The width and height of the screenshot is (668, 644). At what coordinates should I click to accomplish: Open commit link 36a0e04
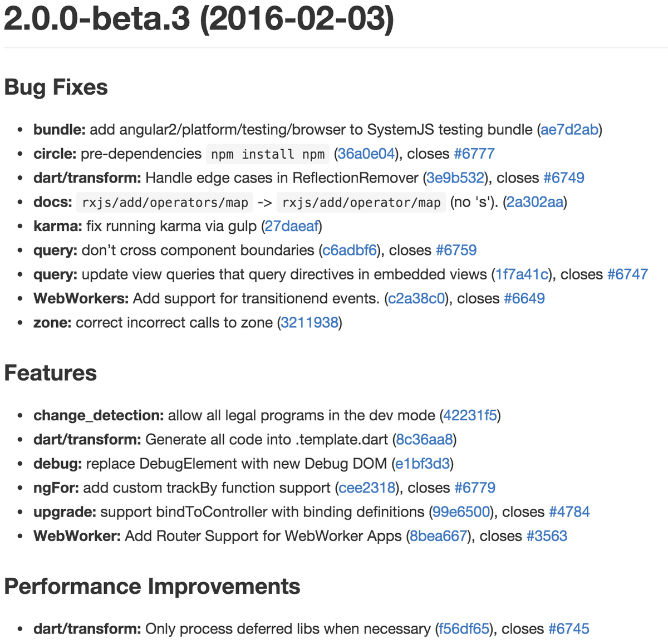[x=366, y=154]
